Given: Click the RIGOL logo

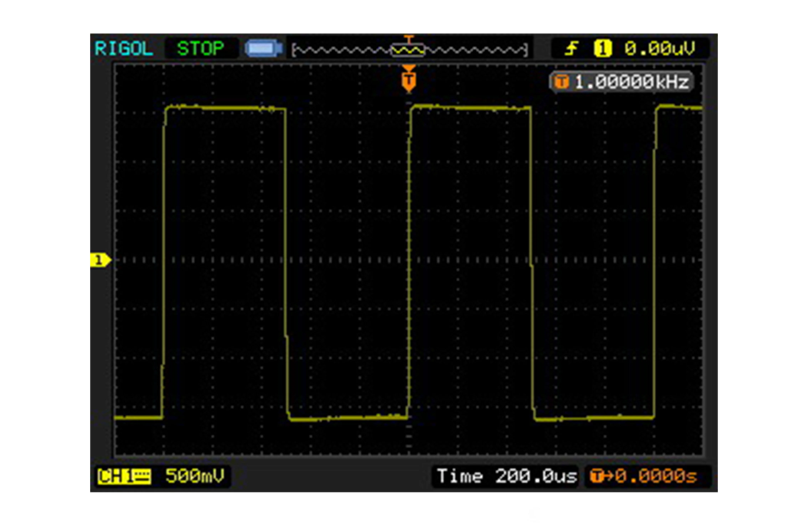Looking at the screenshot, I should click(124, 48).
